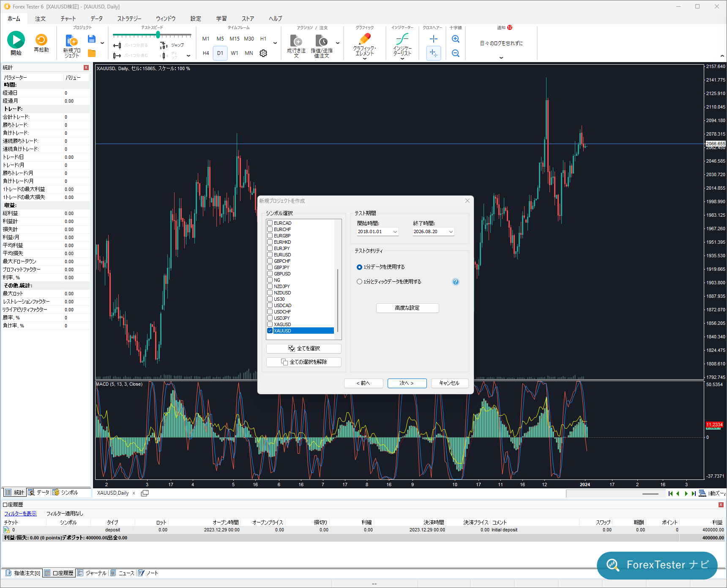Viewport: 727px width, 588px height.
Task: Expand the 通知 notifications dropdown arrow
Action: point(501,58)
